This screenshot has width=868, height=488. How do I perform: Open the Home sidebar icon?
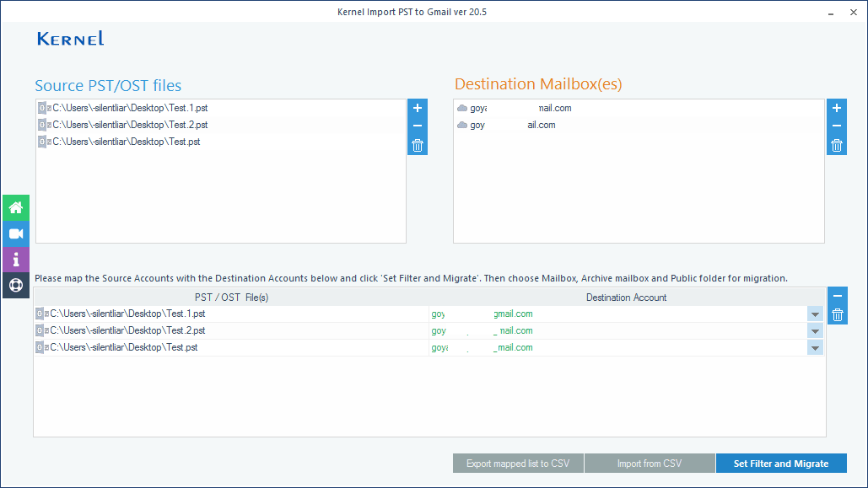pos(15,208)
